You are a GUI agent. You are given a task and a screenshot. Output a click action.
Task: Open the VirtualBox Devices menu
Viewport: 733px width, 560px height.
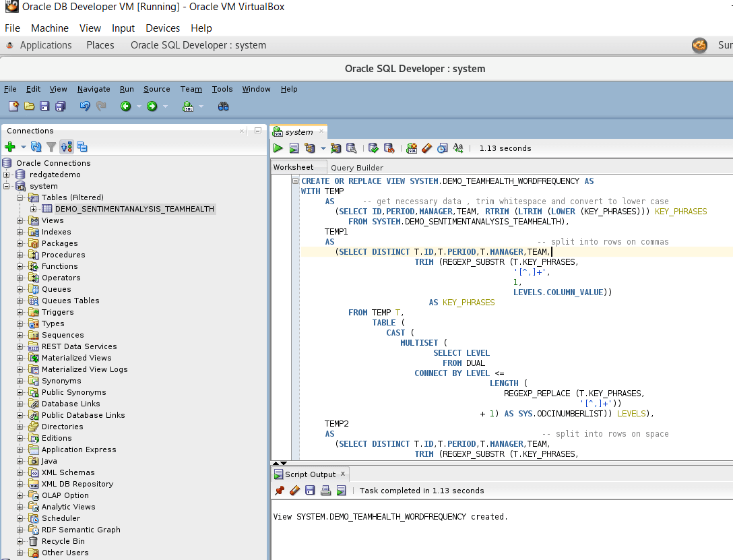[x=162, y=28]
